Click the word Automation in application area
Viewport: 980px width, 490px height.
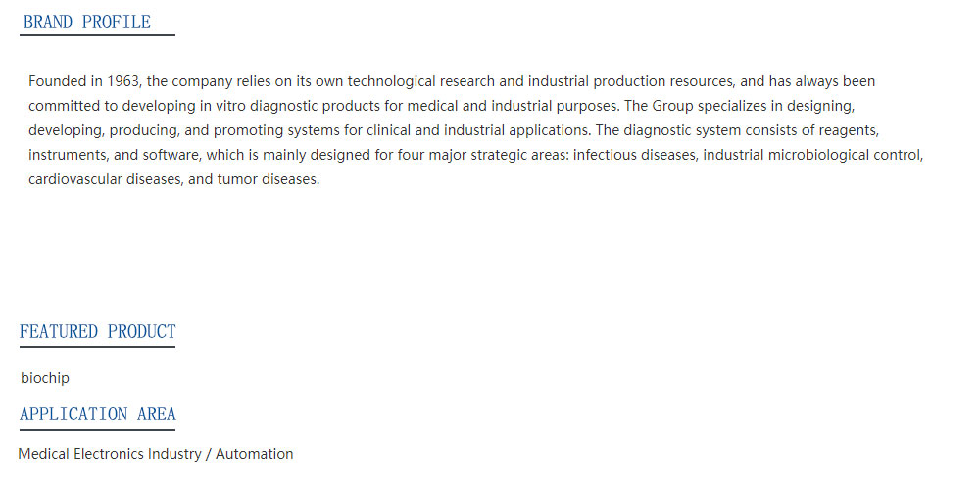pos(255,454)
